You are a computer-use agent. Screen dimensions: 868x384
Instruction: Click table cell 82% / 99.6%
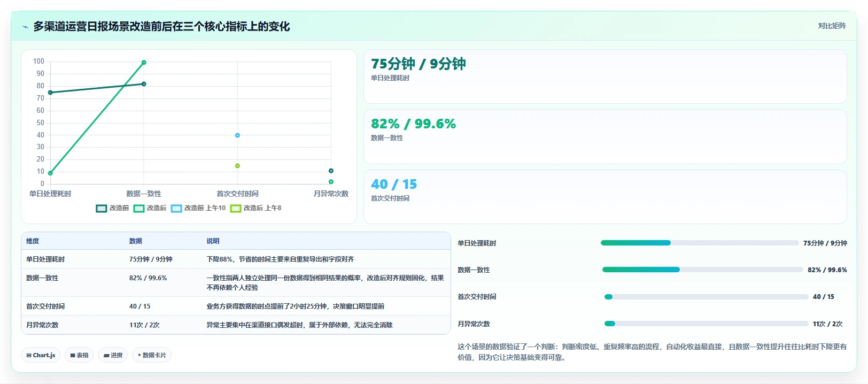tap(148, 278)
